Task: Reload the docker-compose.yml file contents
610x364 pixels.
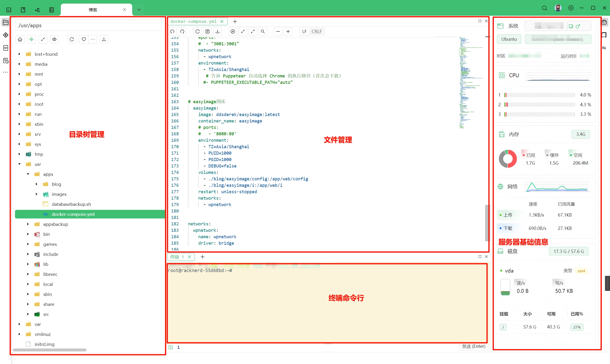Action: 198,31
